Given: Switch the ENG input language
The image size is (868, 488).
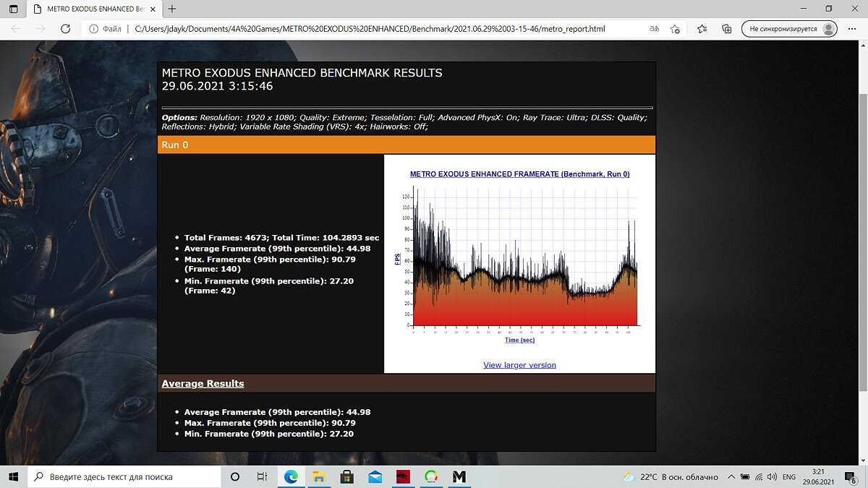Looking at the screenshot, I should (790, 477).
